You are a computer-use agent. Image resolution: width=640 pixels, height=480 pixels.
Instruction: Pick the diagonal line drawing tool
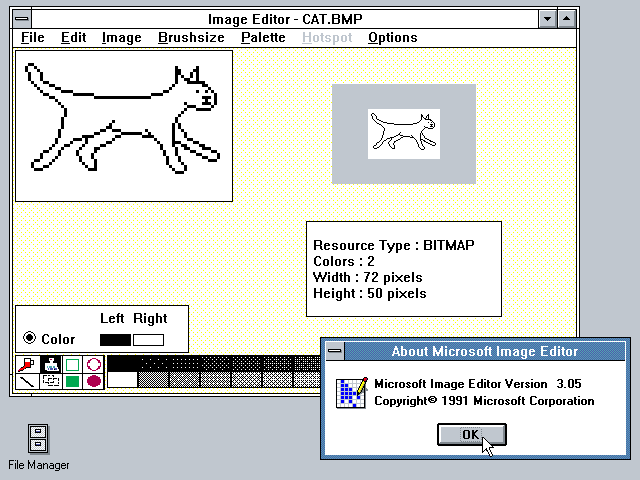27,381
